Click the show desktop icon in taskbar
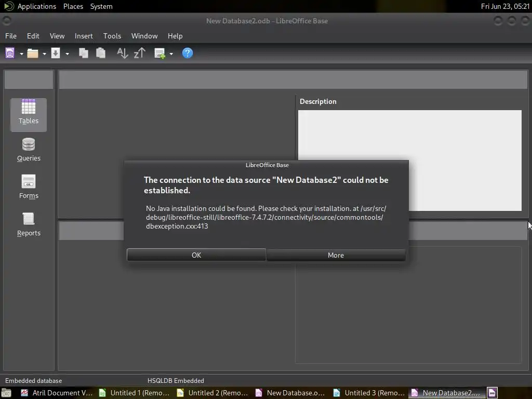 tap(6, 393)
